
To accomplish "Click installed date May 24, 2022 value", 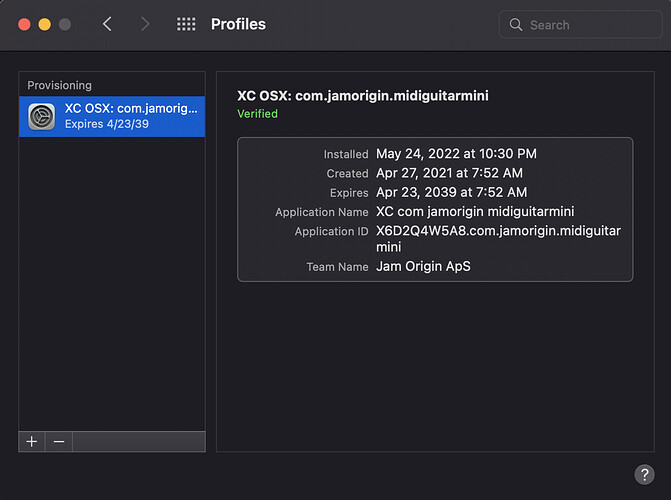I will 456,154.
